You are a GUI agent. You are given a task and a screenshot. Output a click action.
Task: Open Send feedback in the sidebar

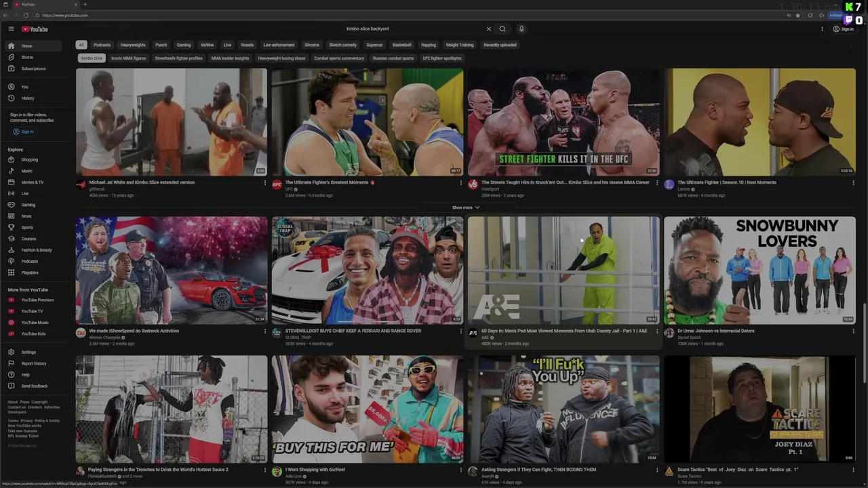click(35, 386)
